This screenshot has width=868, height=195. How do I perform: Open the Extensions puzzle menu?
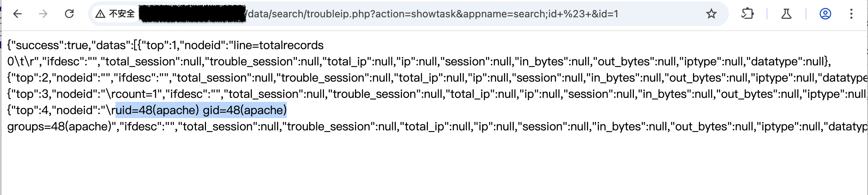coord(747,14)
